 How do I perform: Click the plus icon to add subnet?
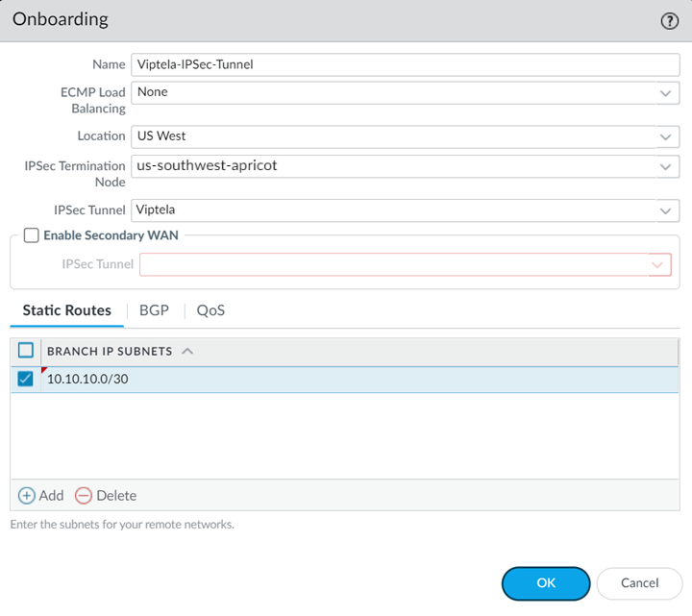(x=27, y=496)
